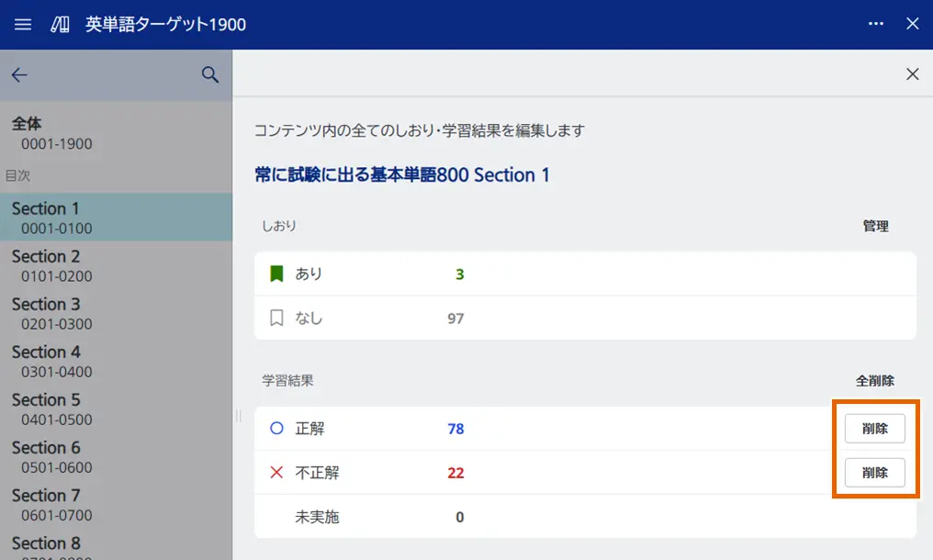This screenshot has height=560, width=933.
Task: Open the search with the magnifier icon
Action: pos(210,74)
